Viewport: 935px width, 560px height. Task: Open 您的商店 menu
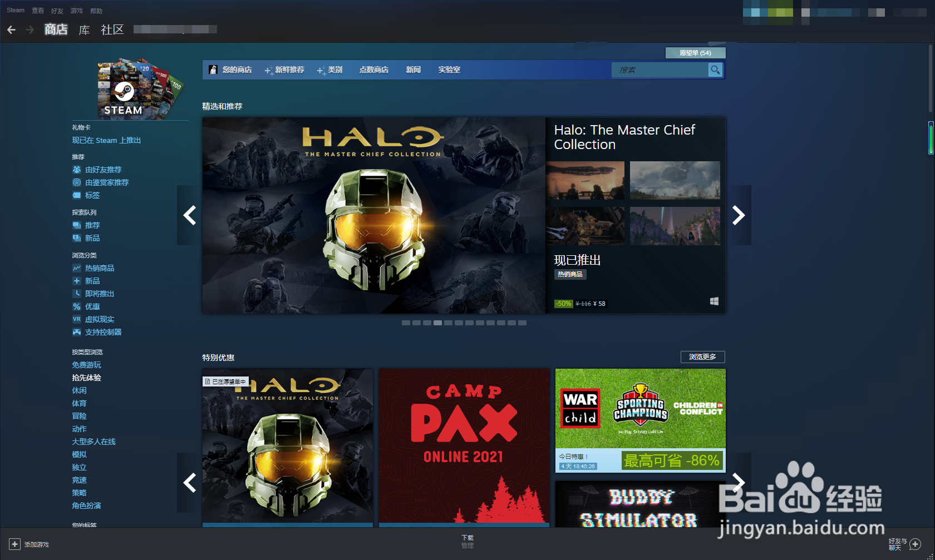(230, 70)
